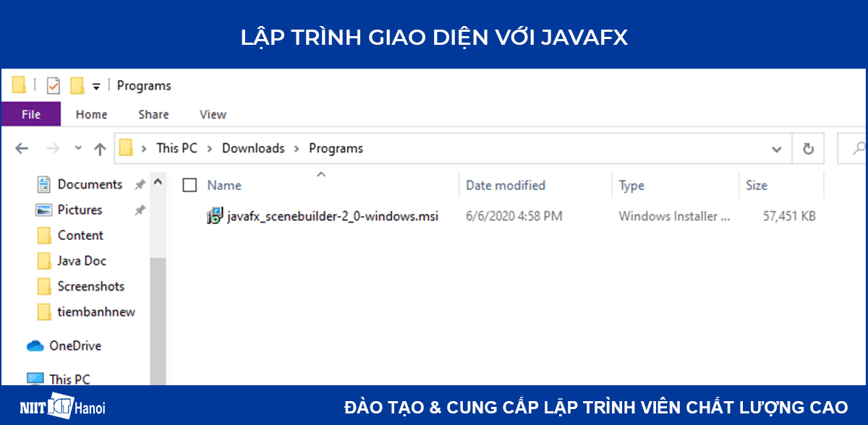Click the Content folder icon
Image resolution: width=868 pixels, height=425 pixels.
pyautogui.click(x=44, y=235)
